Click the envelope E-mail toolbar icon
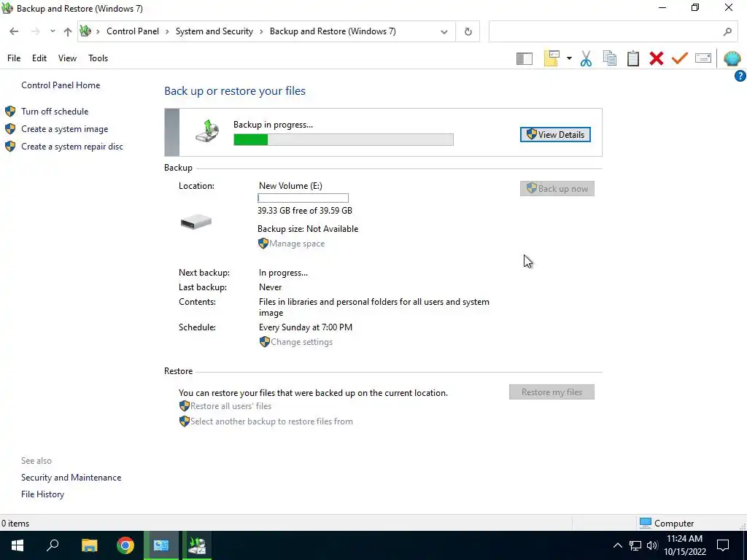This screenshot has height=560, width=747. (703, 58)
